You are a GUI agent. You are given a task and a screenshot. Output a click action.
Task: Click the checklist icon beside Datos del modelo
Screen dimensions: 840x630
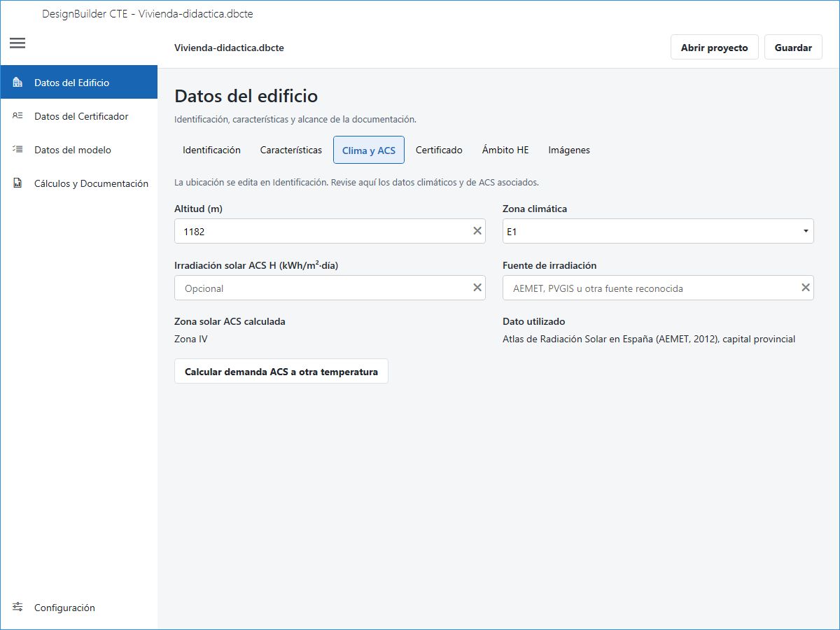point(17,150)
